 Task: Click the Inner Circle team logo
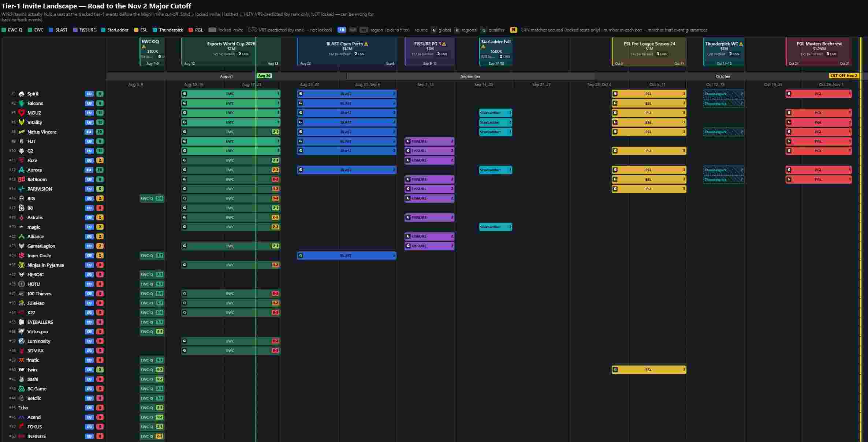pos(22,256)
